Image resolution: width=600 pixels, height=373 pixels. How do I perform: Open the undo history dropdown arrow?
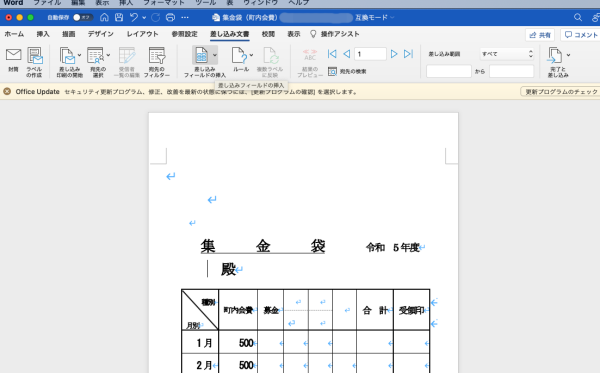[144, 18]
